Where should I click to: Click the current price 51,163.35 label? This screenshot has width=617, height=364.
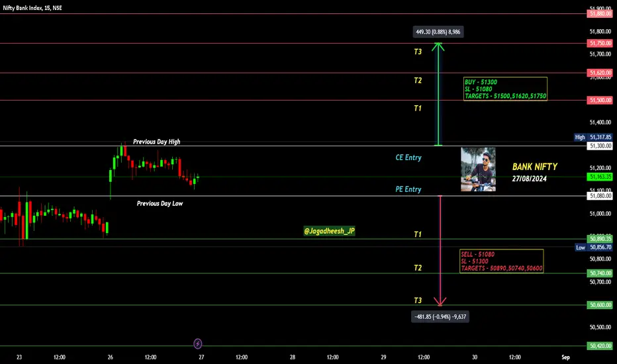[600, 177]
